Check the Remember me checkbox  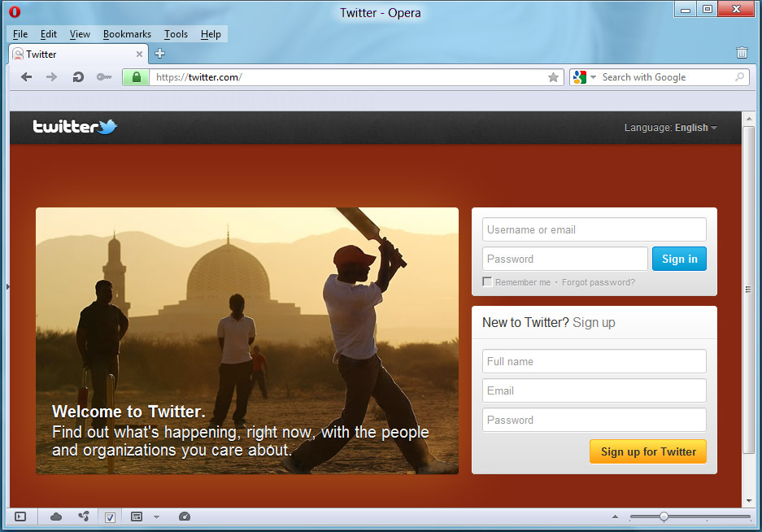[x=487, y=281]
